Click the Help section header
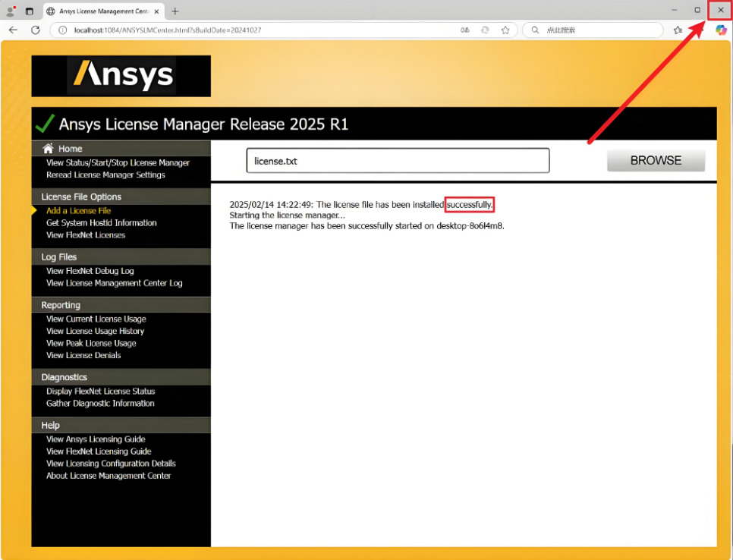Screen dimensions: 733x560 point(50,426)
